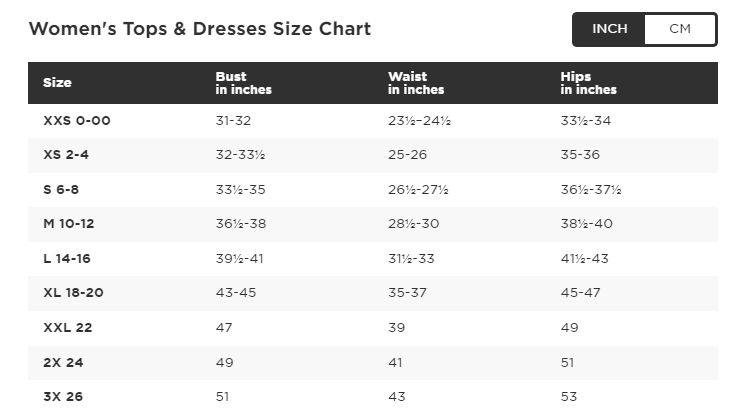Click bust value 31-32 for XXS
This screenshot has height=412, width=752.
point(233,121)
